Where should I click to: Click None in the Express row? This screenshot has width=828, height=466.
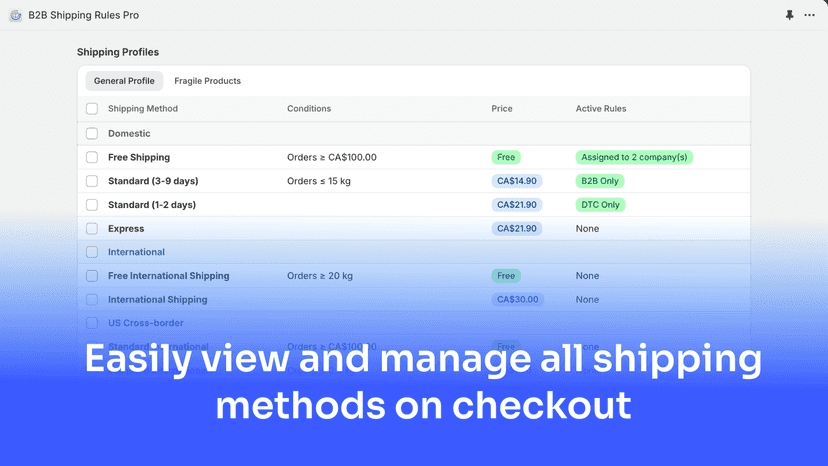tap(587, 229)
